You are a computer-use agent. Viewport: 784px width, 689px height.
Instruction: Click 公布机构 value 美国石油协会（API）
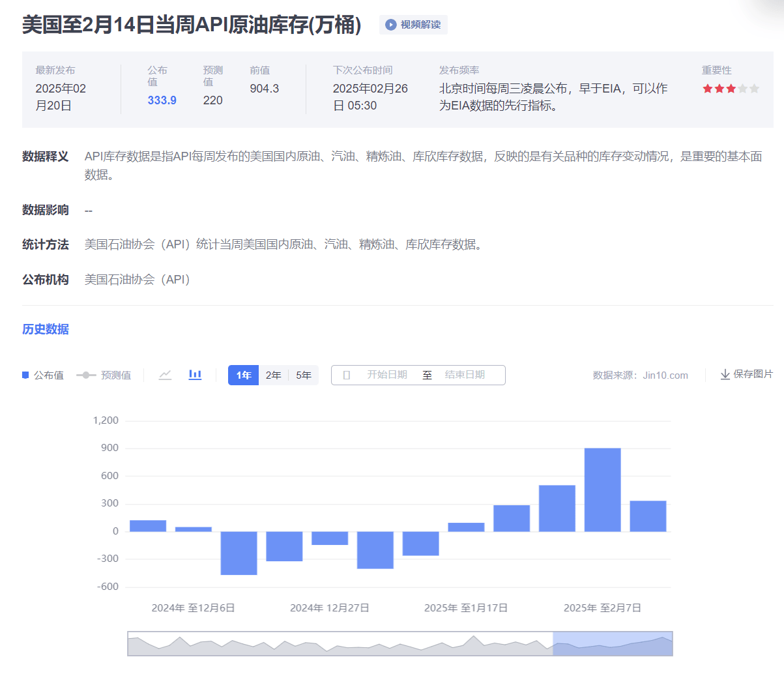[x=138, y=280]
